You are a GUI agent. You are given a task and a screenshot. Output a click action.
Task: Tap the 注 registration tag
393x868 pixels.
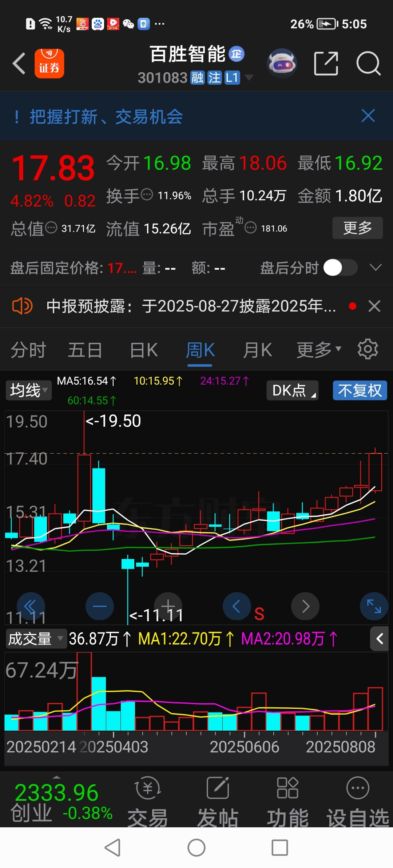pos(214,78)
